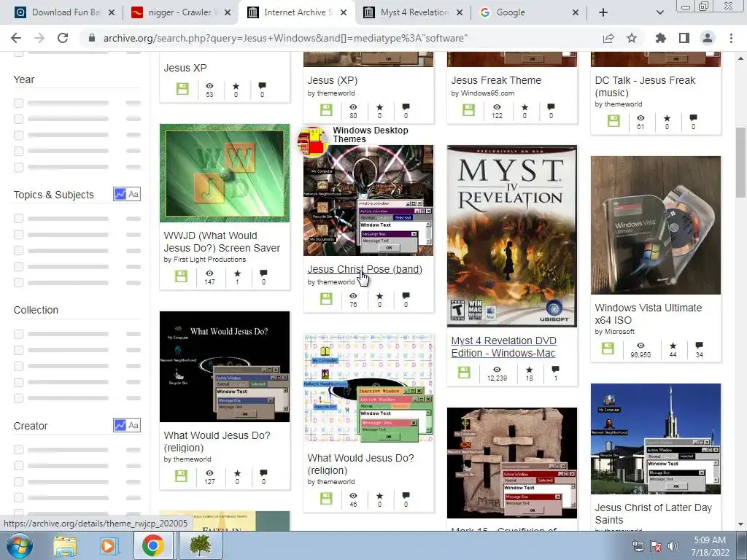747x560 pixels.
Task: Click the browser forward arrow
Action: coord(39,38)
